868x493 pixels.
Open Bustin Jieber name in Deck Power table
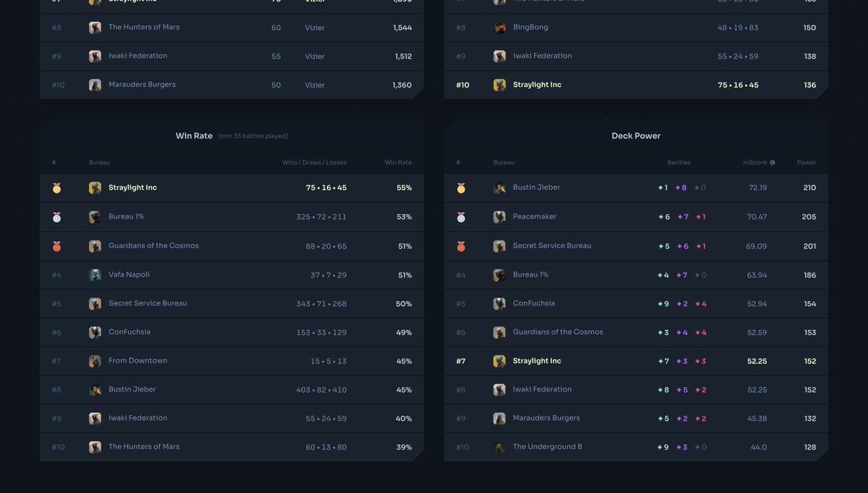[537, 187]
